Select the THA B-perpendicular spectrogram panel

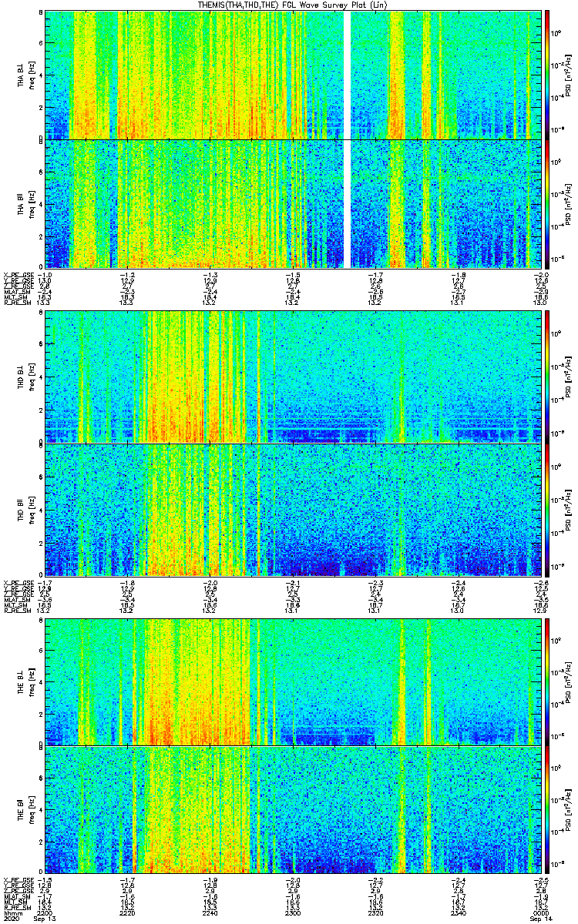coord(292,74)
